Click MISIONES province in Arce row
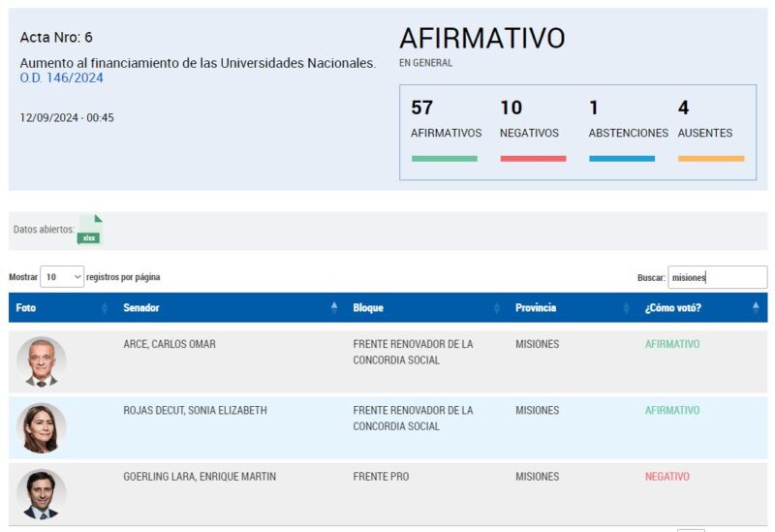Screen dimensions: 775x532 [x=538, y=344]
